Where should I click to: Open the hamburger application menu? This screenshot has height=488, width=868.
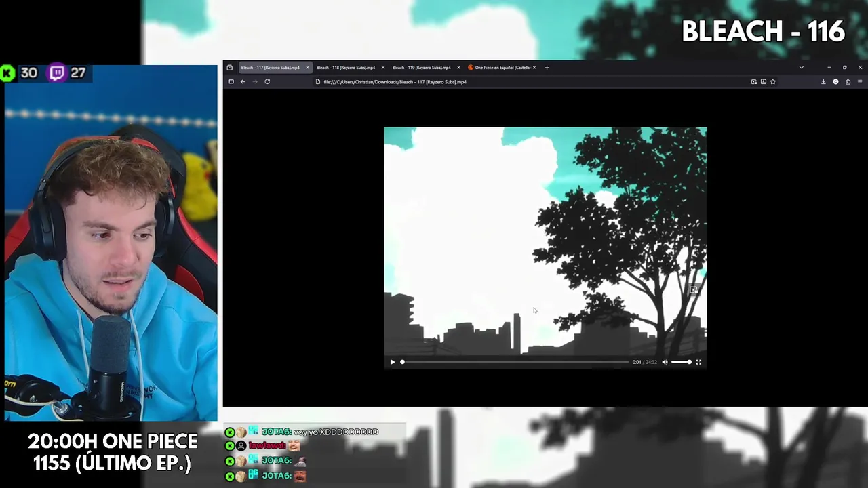click(x=860, y=82)
